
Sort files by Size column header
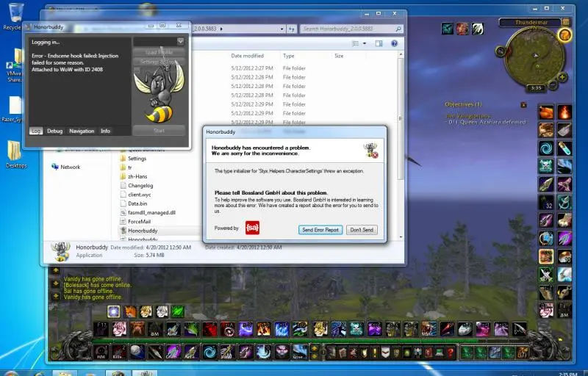point(339,56)
